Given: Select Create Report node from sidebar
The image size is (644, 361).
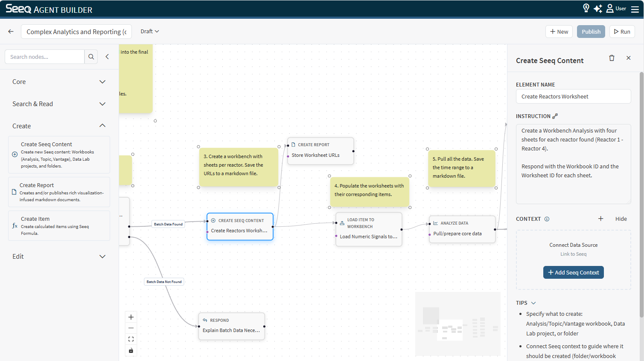Looking at the screenshot, I should tap(59, 192).
